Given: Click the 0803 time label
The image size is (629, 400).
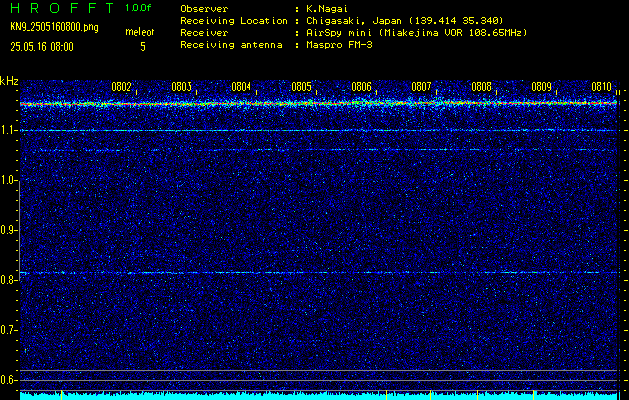Looking at the screenshot, I should pyautogui.click(x=181, y=87).
